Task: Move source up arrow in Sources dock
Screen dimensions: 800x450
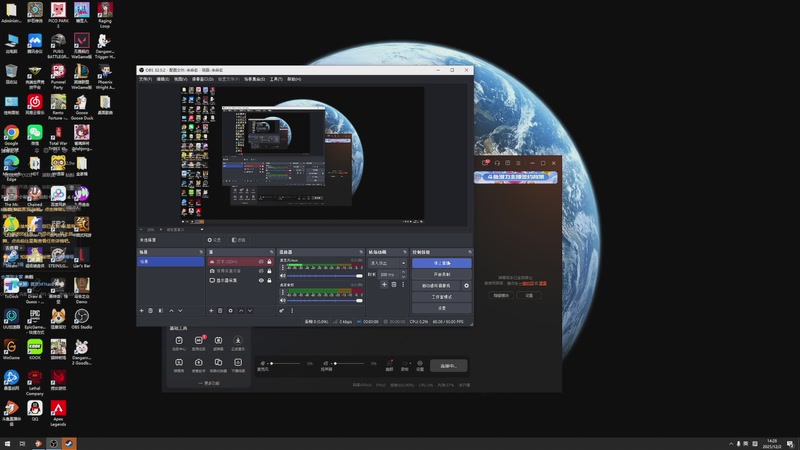Action: (x=241, y=311)
